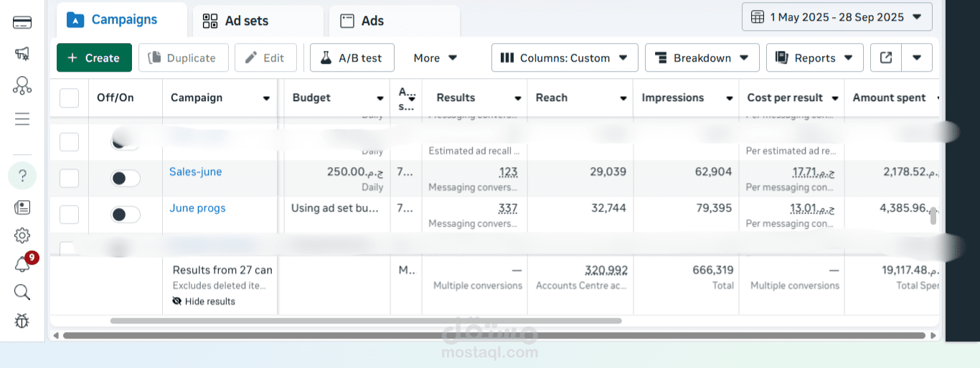
Task: Click the Create button
Action: 94,58
